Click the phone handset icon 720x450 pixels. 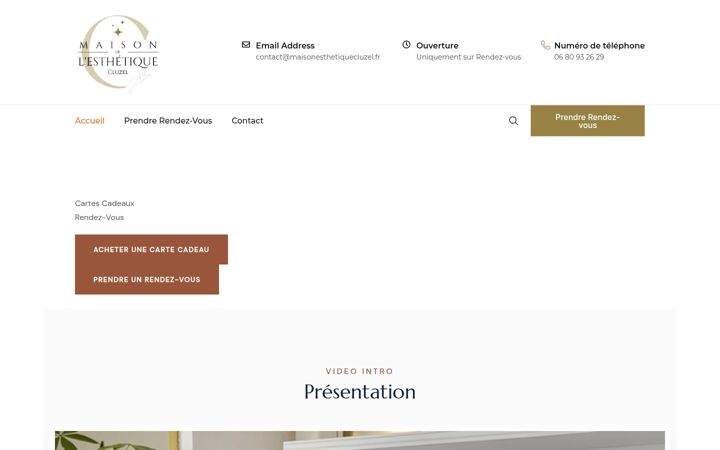click(x=546, y=45)
